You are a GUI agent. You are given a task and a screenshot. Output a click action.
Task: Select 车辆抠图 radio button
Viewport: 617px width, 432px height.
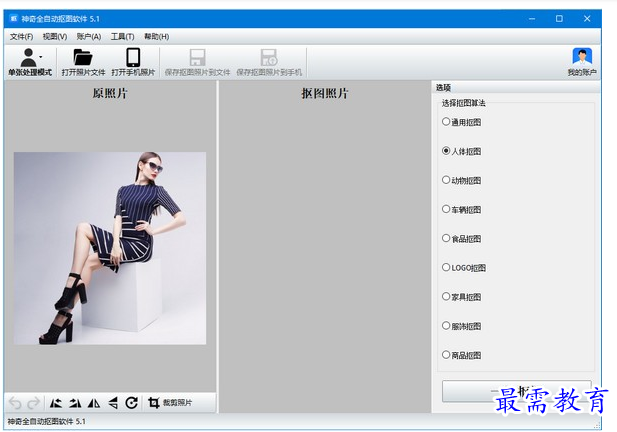[x=446, y=209]
